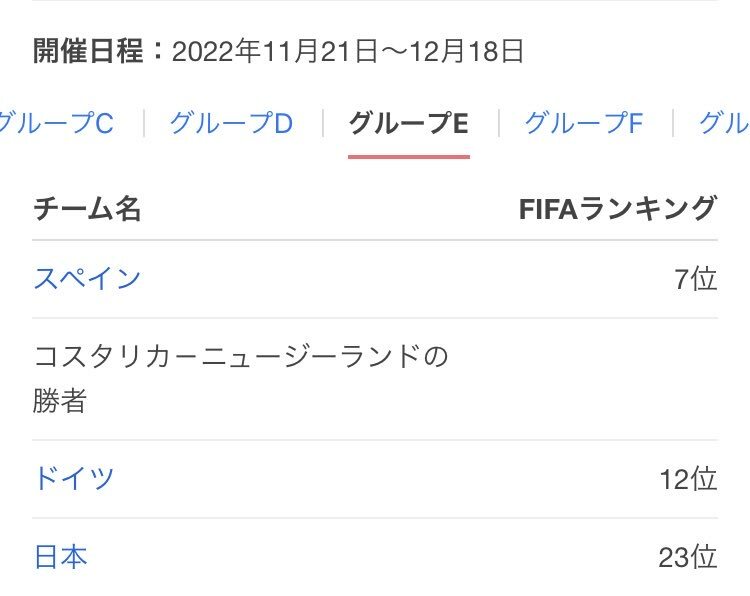Click the 開催日程 label

[88, 51]
